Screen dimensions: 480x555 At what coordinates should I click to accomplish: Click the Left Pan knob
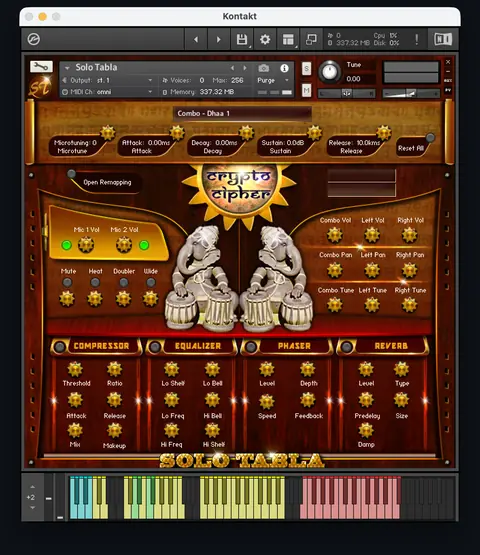(x=372, y=270)
